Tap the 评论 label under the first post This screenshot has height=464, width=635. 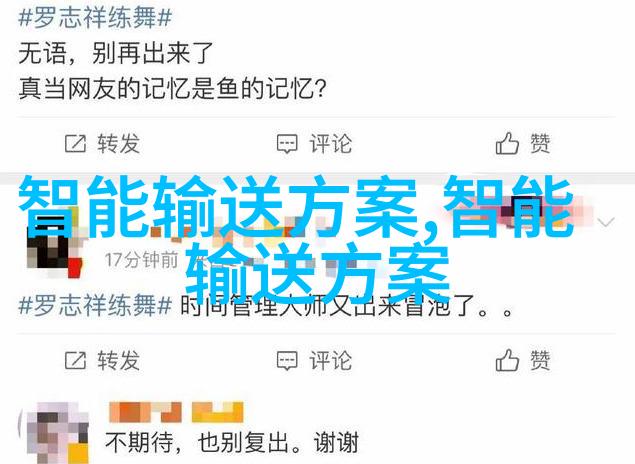coord(330,144)
